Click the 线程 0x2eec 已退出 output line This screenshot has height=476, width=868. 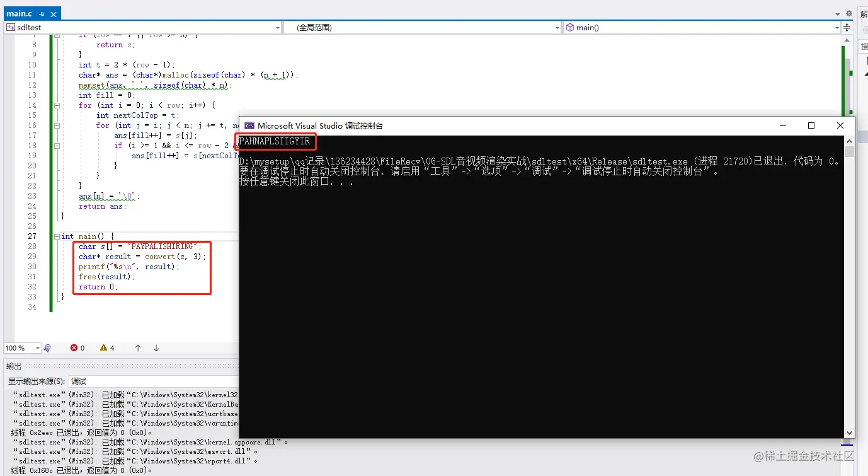[82, 432]
